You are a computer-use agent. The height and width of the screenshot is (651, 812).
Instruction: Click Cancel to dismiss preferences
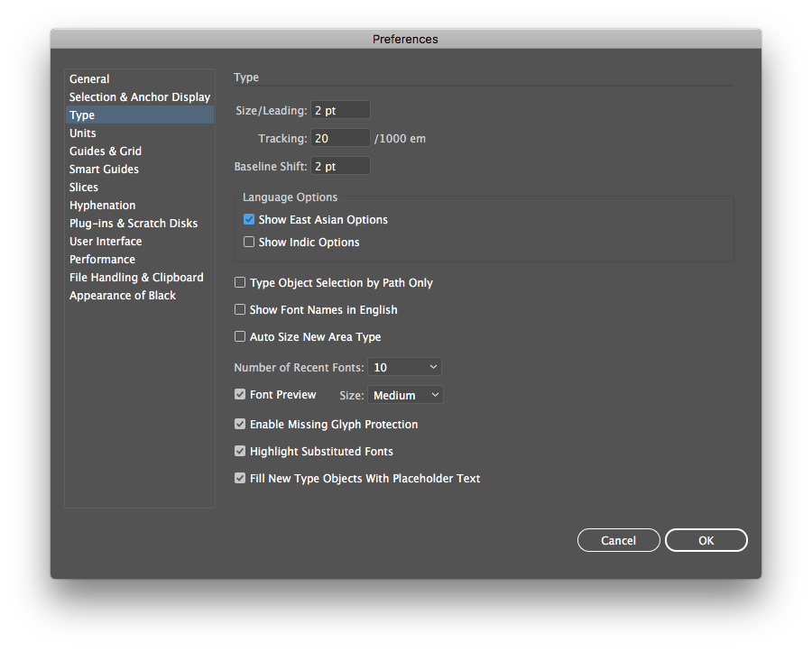[619, 540]
